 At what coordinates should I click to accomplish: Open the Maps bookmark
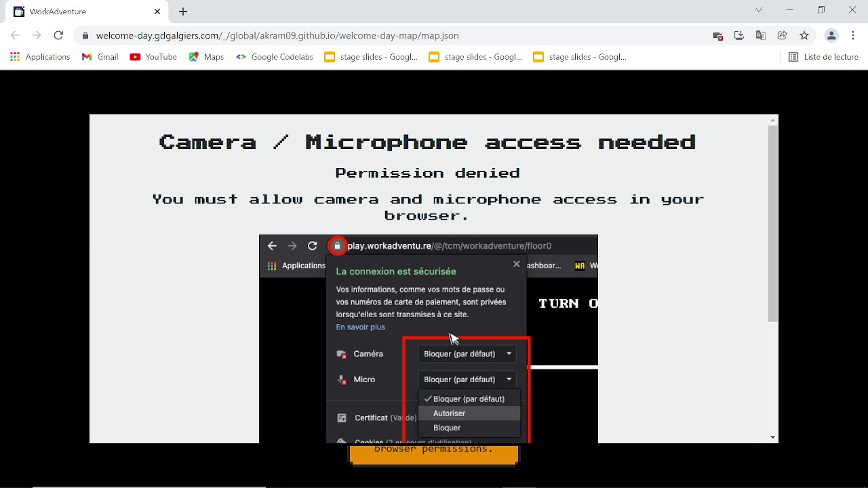[x=207, y=57]
